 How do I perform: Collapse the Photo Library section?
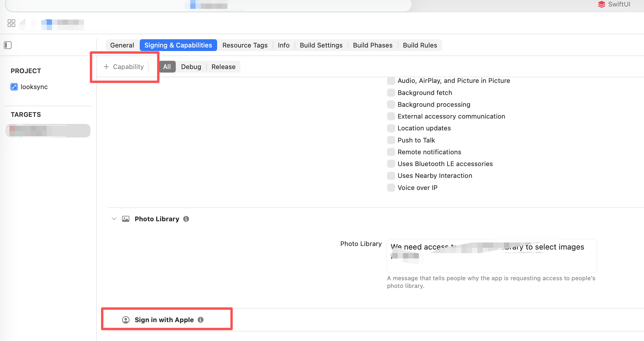point(114,219)
